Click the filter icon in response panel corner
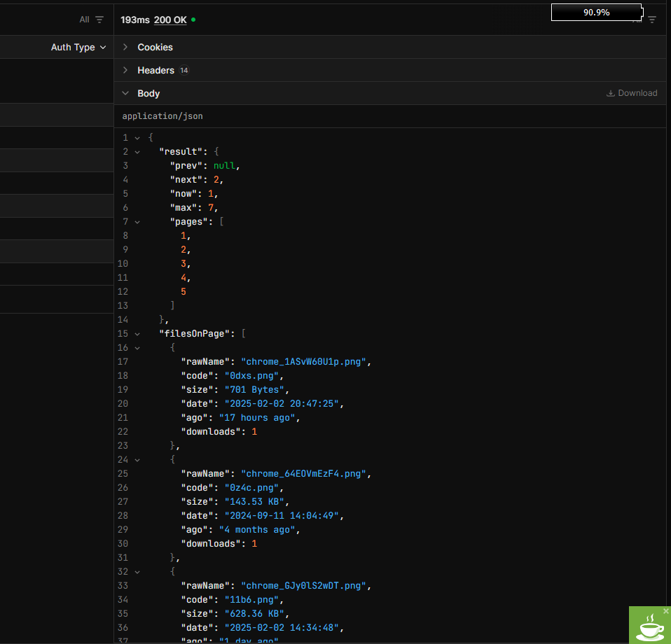The image size is (671, 644). (x=652, y=20)
